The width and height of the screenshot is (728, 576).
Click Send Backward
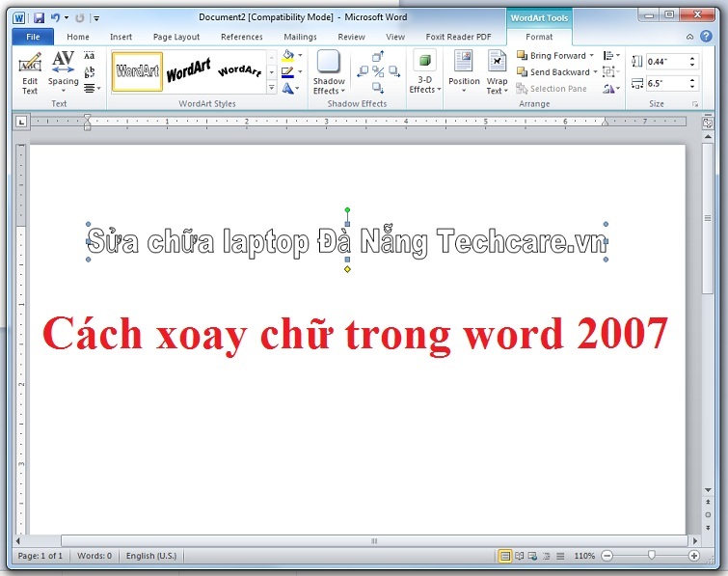pos(553,72)
